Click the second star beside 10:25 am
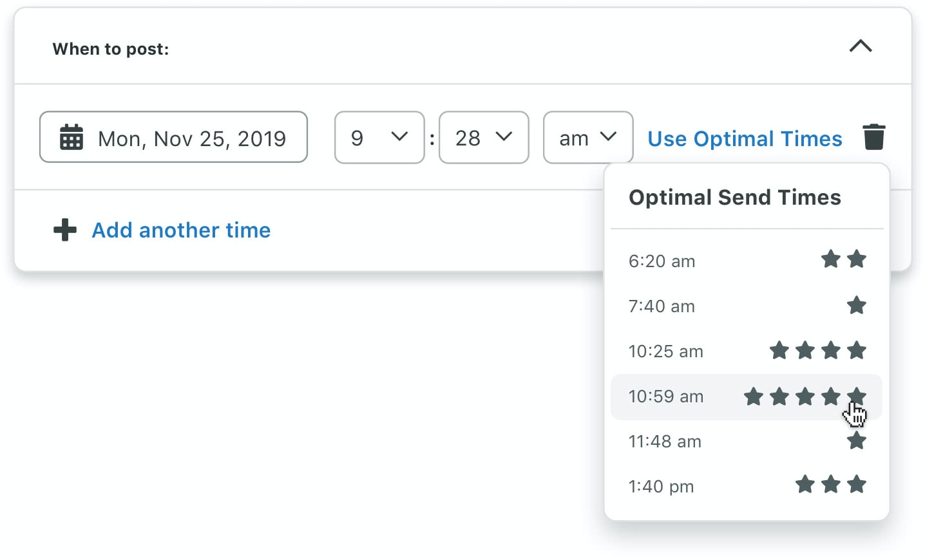This screenshot has height=560, width=925. (x=805, y=351)
